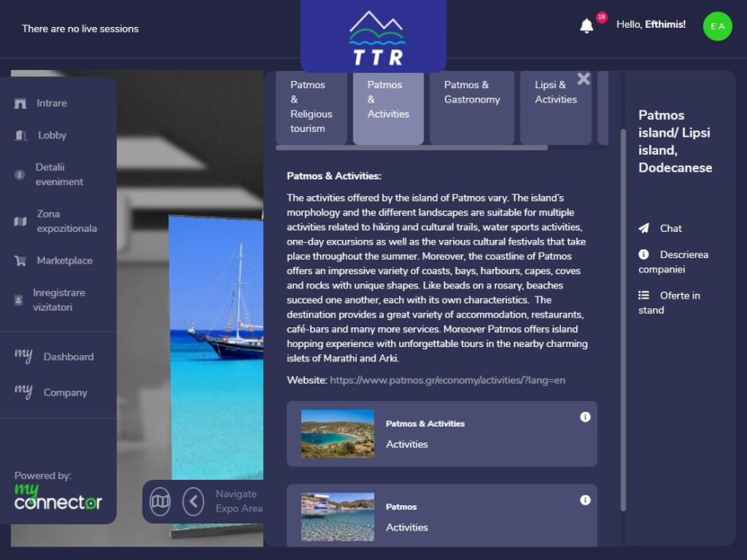Show info for Patmos & Activities card

click(585, 417)
